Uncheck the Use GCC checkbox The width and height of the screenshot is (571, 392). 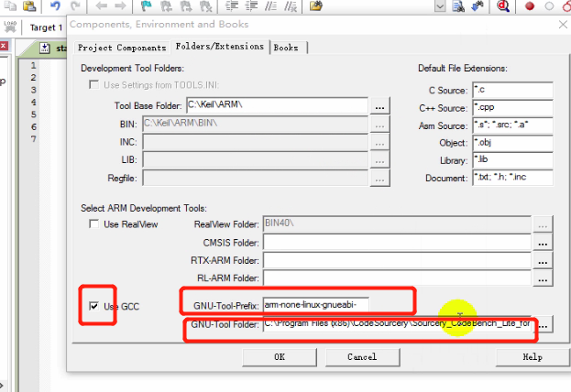(x=93, y=305)
